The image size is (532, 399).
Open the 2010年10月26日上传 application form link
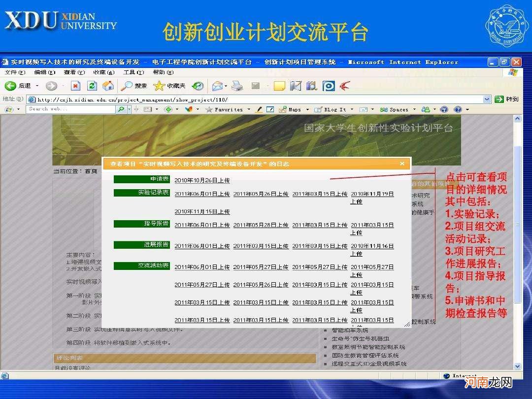(x=201, y=180)
